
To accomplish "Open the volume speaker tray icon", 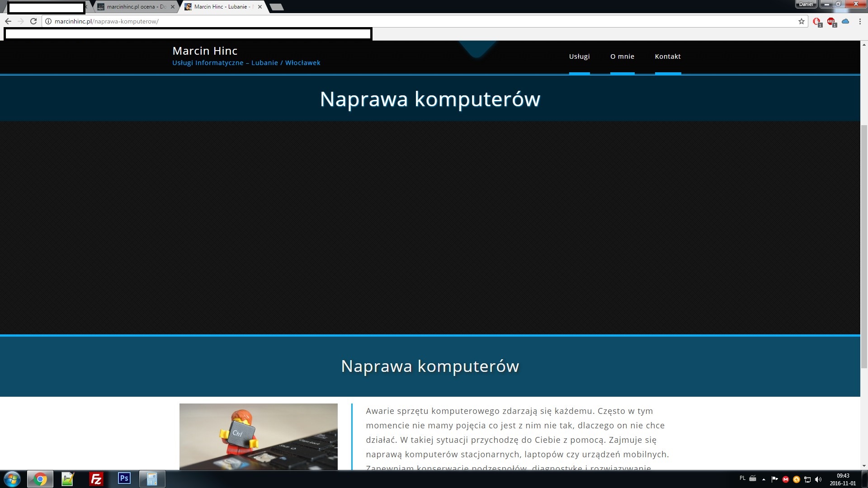I will (818, 479).
